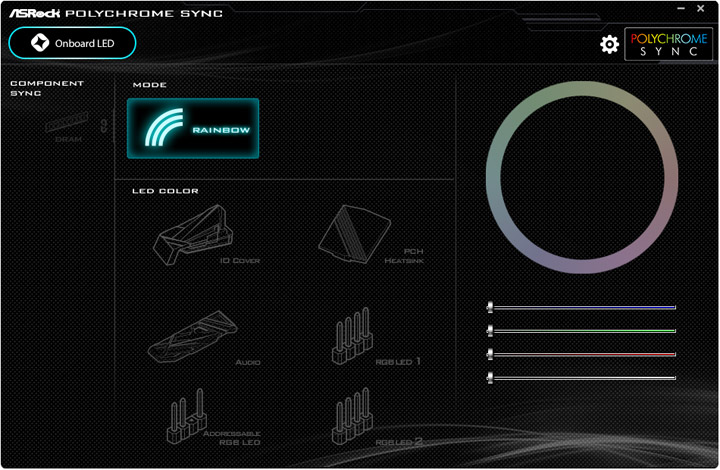Select the IO Cover LED zone
The image size is (720, 470).
tap(205, 235)
